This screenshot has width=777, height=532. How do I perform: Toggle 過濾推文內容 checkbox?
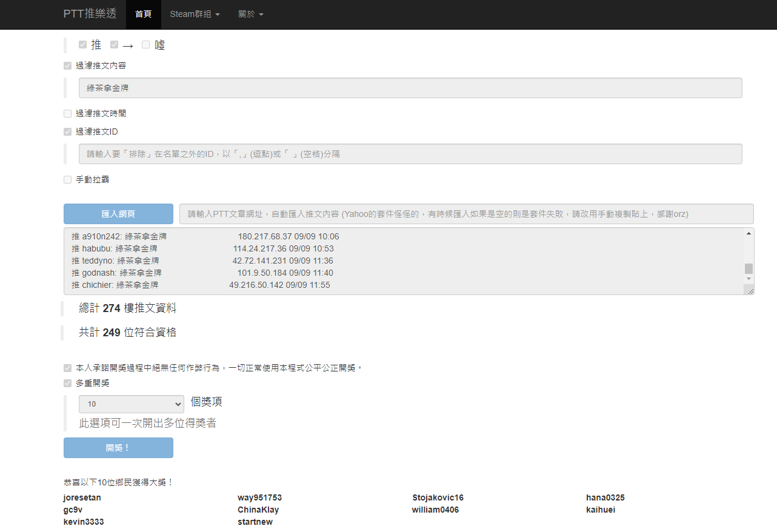click(67, 65)
